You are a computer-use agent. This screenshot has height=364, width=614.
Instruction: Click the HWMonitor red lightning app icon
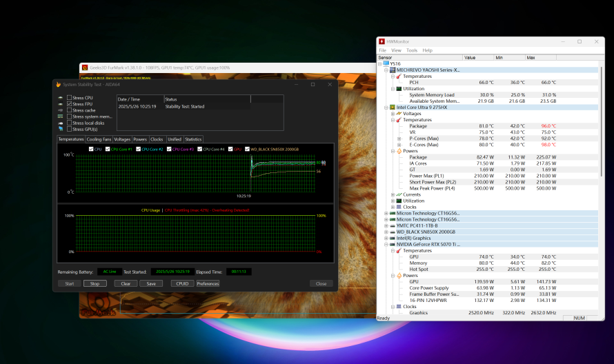tap(382, 41)
